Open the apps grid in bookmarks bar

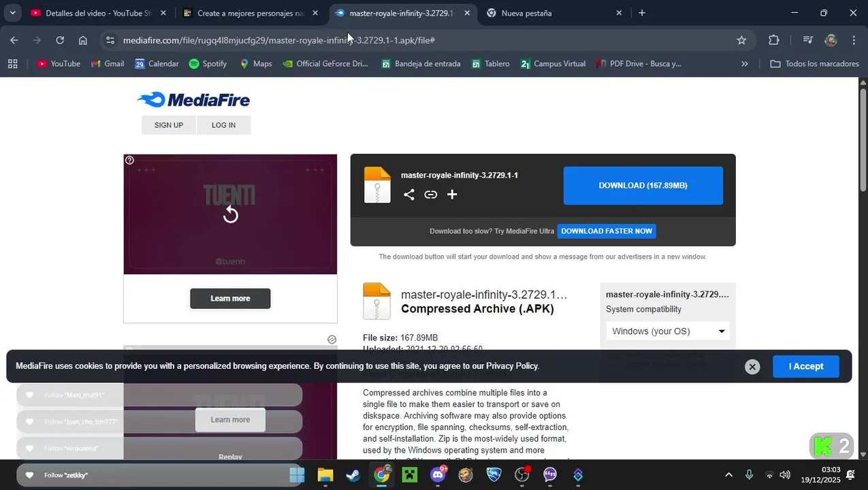12,64
